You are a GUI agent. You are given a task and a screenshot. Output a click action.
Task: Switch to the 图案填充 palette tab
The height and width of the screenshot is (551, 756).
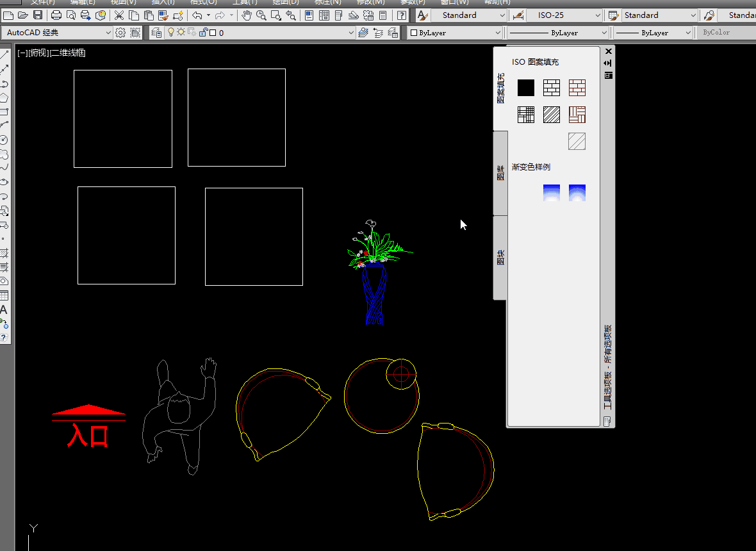tap(500, 88)
